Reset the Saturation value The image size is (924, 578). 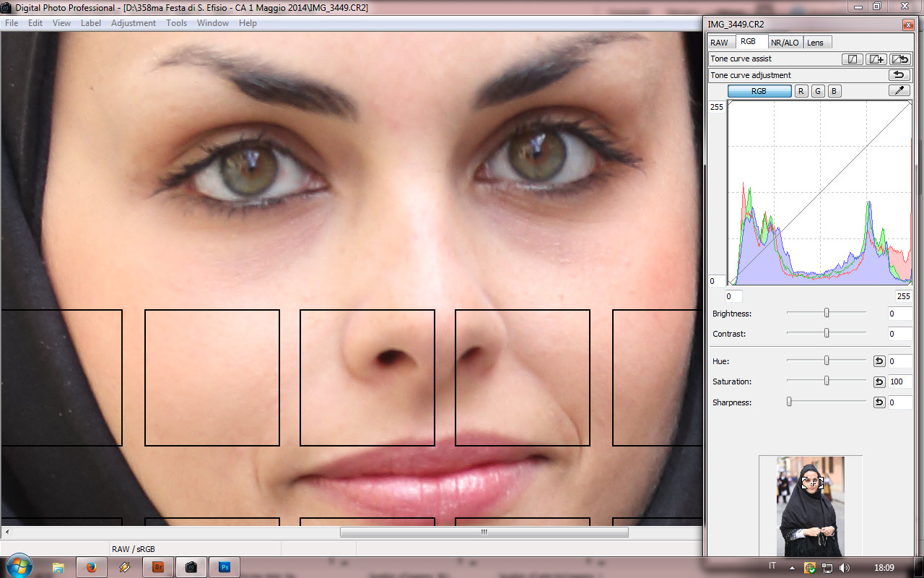[x=879, y=381]
